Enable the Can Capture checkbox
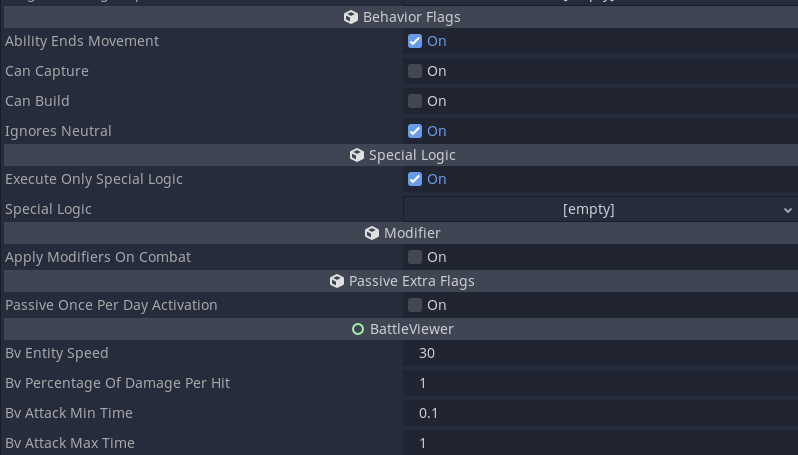798x455 pixels. tap(415, 71)
